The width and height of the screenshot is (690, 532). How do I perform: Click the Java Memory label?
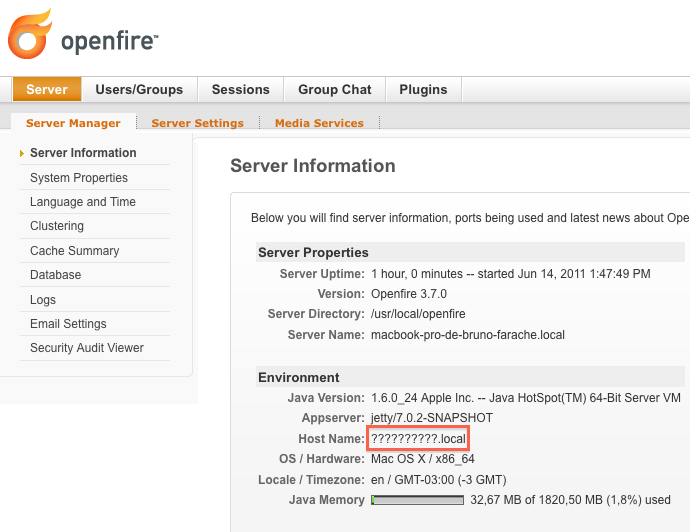pyautogui.click(x=327, y=500)
